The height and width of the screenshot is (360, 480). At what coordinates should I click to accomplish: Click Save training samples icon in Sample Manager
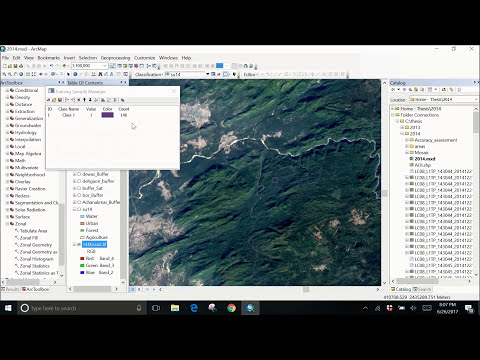point(60,100)
